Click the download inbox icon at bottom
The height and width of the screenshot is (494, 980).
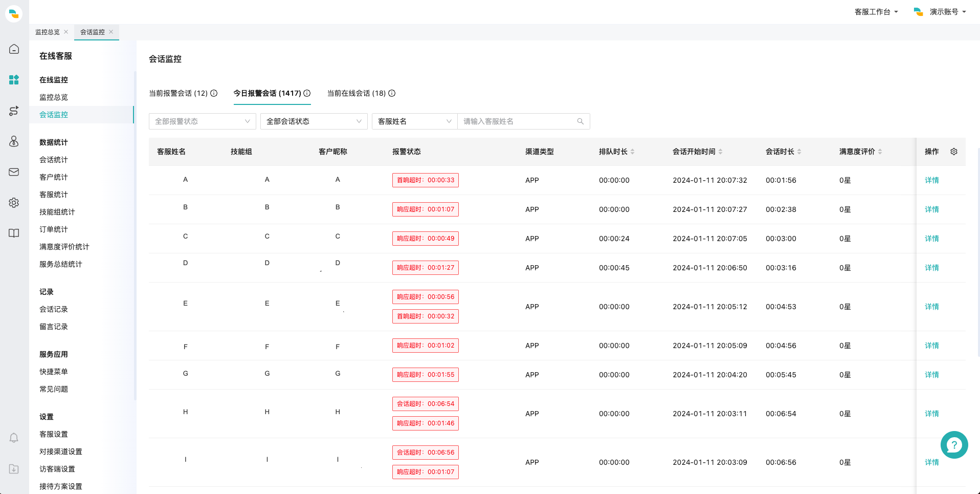(x=14, y=469)
